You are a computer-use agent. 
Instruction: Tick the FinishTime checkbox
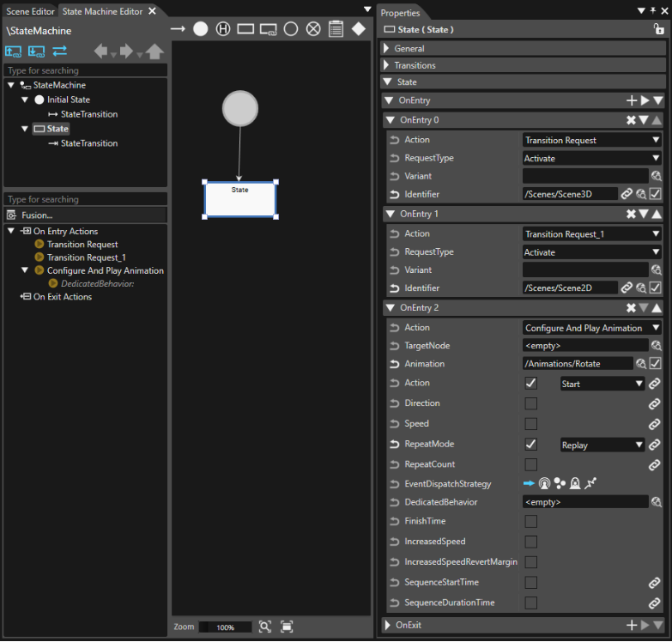(x=531, y=521)
